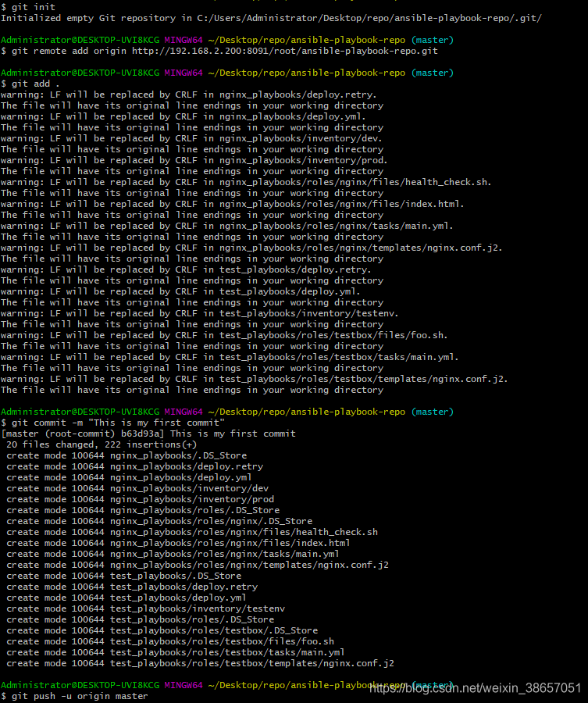Image resolution: width=588 pixels, height=703 pixels.
Task: Select warning line for nginx_playbooks/deploy.retry
Action: tap(189, 95)
